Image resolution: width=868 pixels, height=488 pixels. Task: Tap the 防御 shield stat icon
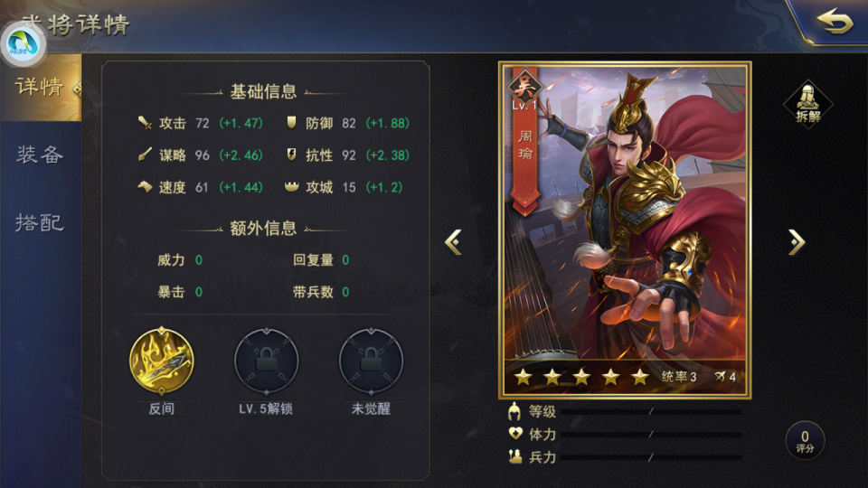[291, 123]
